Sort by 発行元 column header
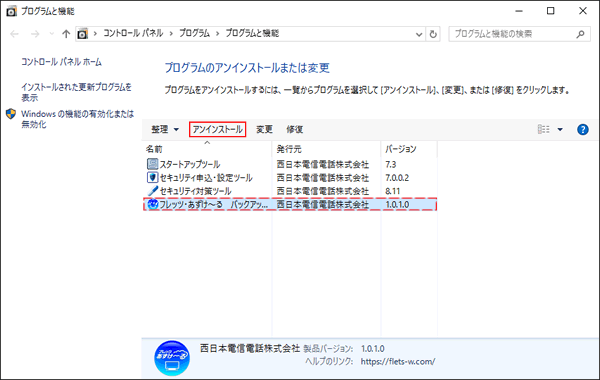The image size is (600, 380). click(326, 149)
